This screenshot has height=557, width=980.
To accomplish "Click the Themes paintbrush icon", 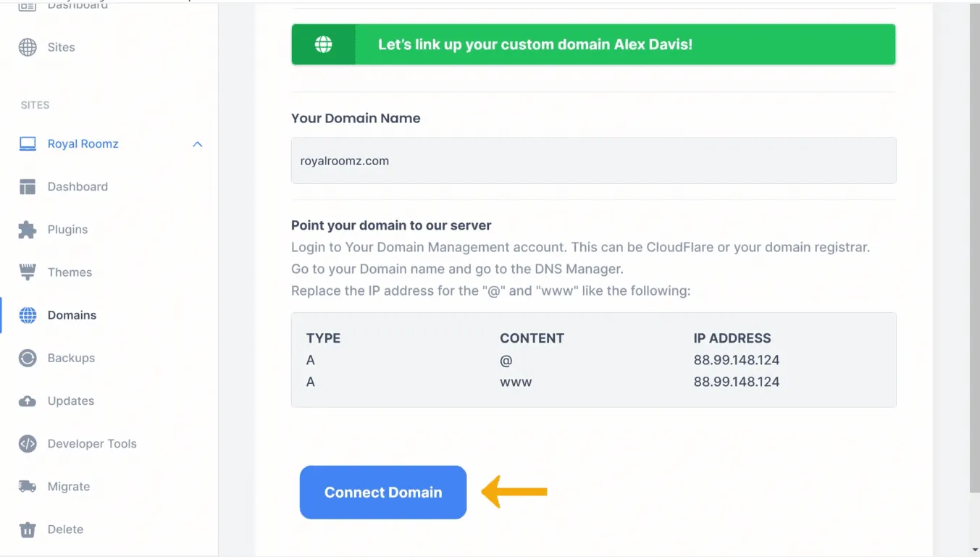I will pos(28,272).
